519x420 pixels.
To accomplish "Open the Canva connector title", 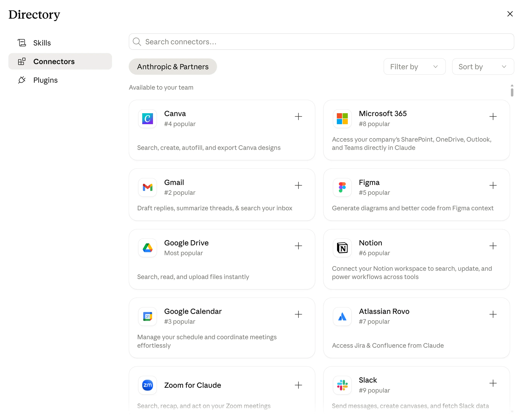I will [x=175, y=113].
